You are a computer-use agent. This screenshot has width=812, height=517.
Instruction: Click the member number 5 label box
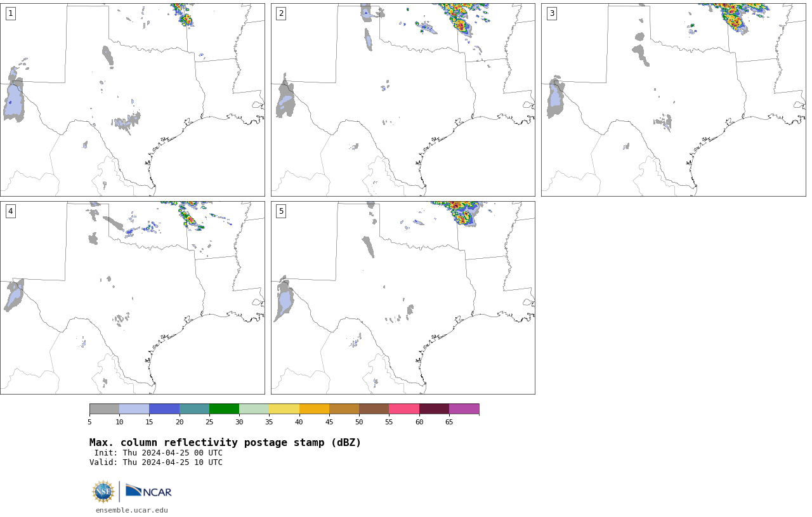point(281,211)
